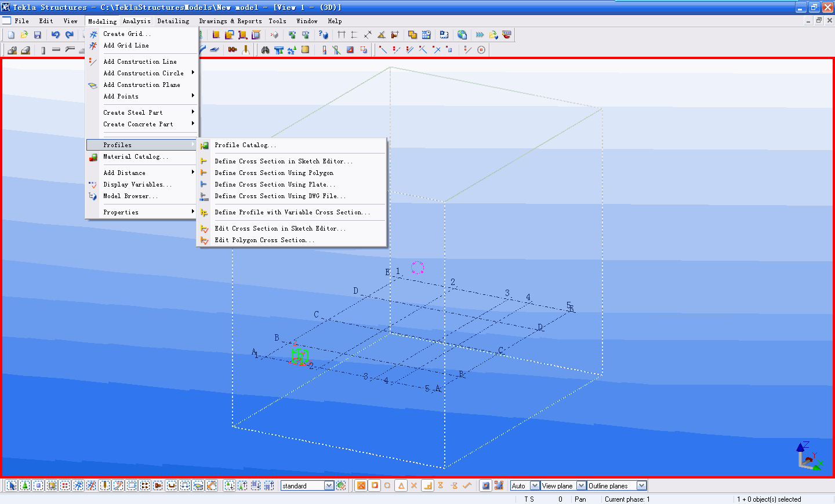Toggle the Select bolts switch
This screenshot has width=835, height=504.
145,485
